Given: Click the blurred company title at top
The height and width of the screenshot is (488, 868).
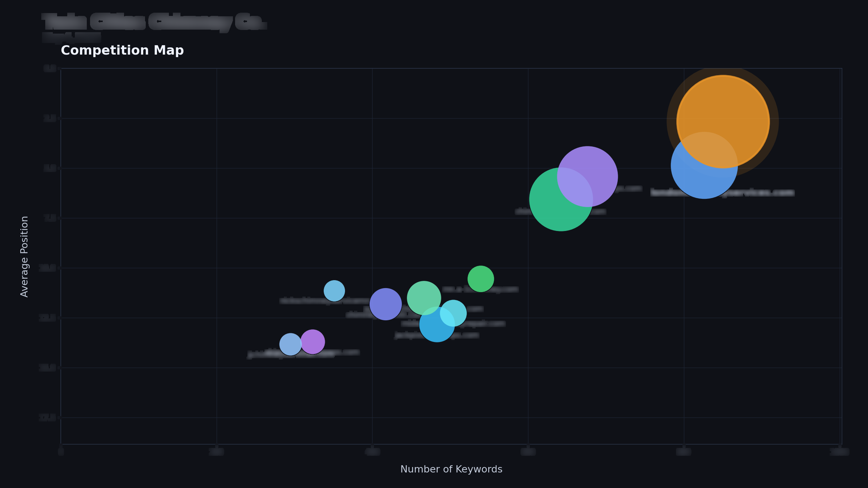Looking at the screenshot, I should [154, 22].
